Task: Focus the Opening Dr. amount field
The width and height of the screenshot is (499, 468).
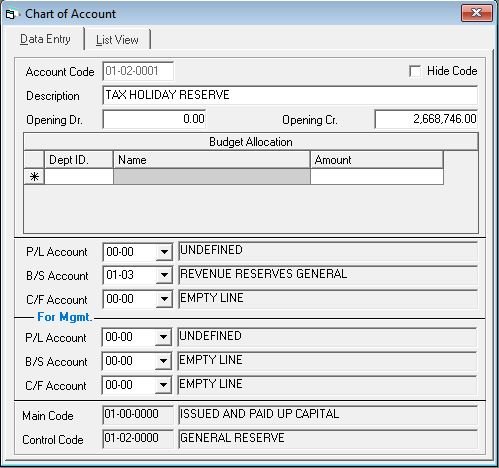Action: point(154,119)
